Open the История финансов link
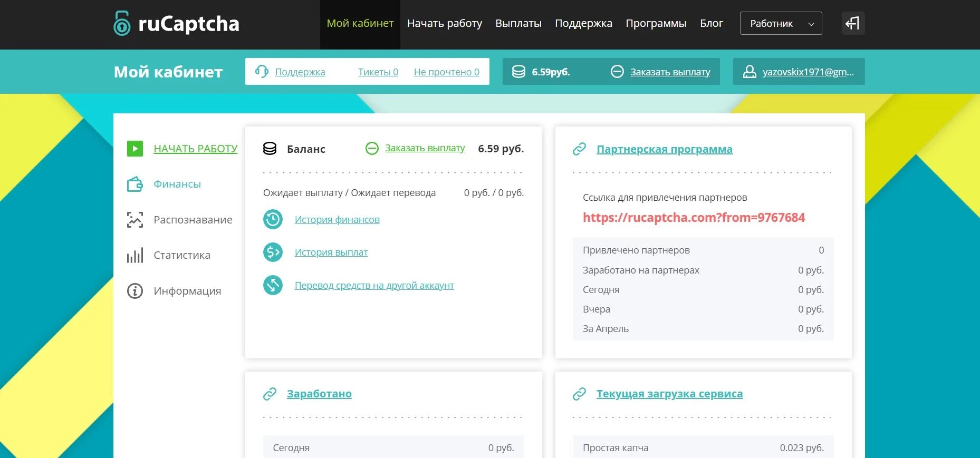Screen dimensions: 980x458 337,219
